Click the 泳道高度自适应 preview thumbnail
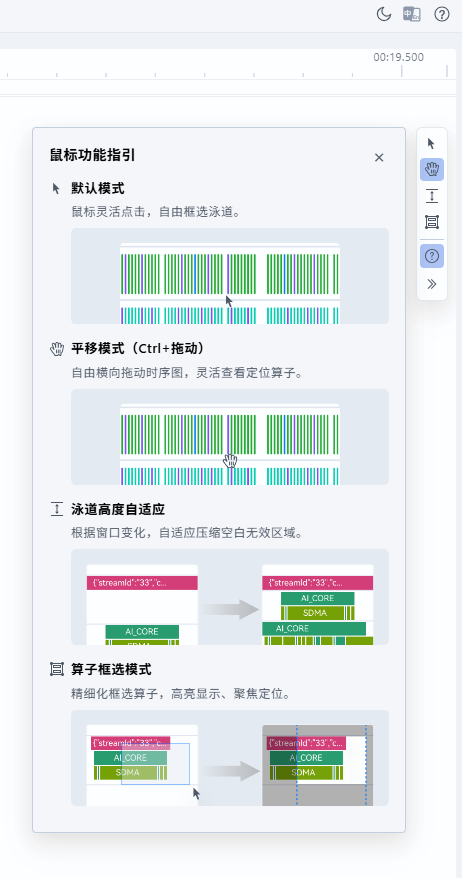The height and width of the screenshot is (878, 462). [x=230, y=597]
